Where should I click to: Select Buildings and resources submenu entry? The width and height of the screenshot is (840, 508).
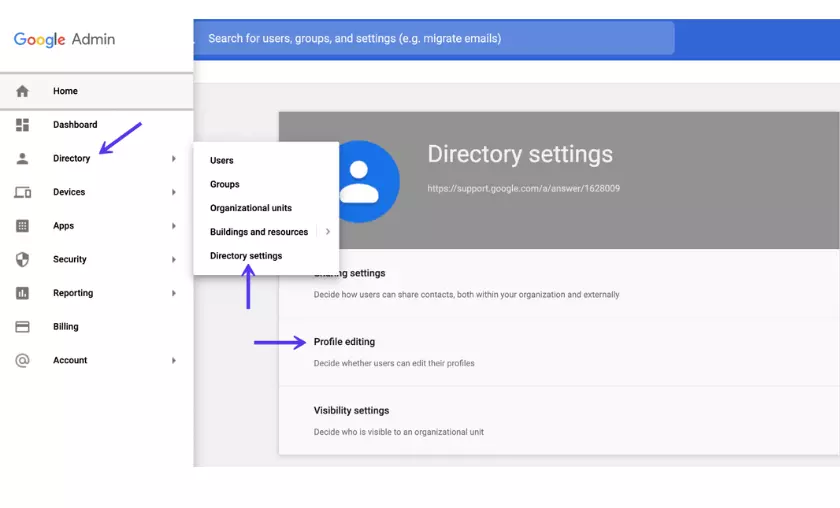point(259,232)
